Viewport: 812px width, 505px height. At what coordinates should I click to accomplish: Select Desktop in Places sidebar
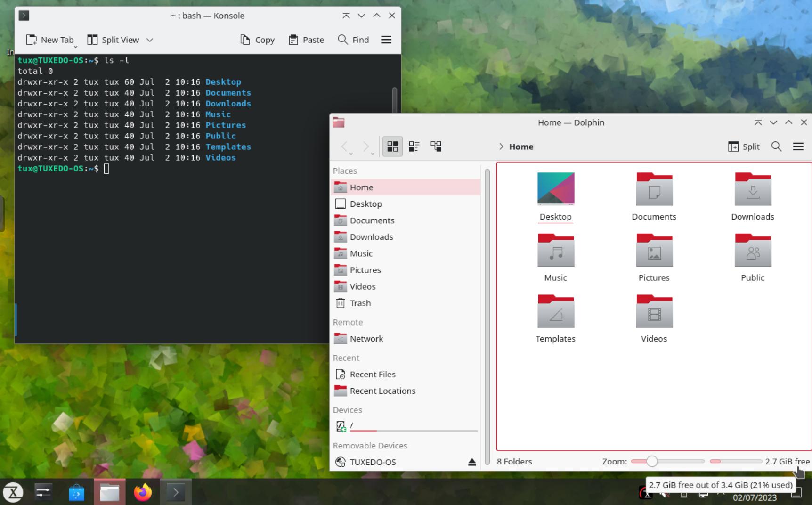[406, 204]
